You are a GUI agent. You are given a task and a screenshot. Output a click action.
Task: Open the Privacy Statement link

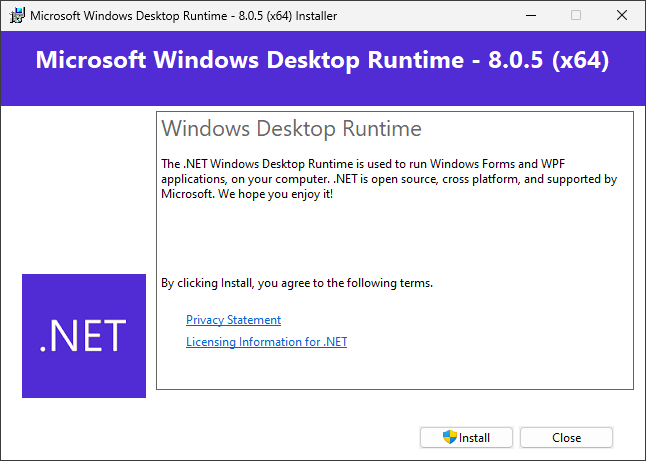233,320
